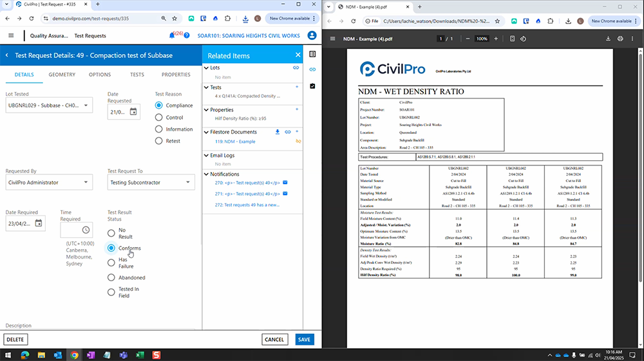Image resolution: width=644 pixels, height=361 pixels.
Task: Open Excel from the Windows taskbar
Action: [140, 355]
